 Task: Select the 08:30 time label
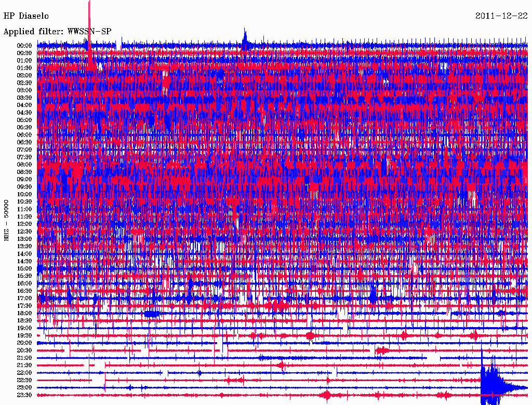(x=24, y=172)
